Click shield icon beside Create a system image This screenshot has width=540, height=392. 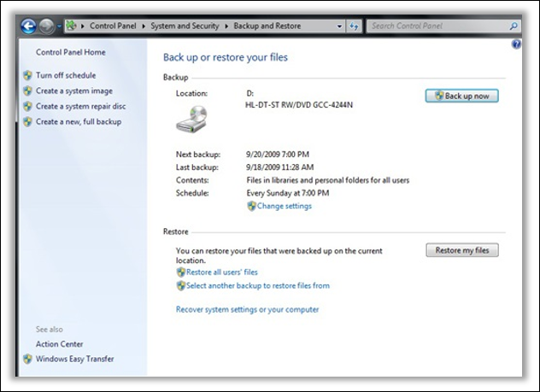(27, 91)
